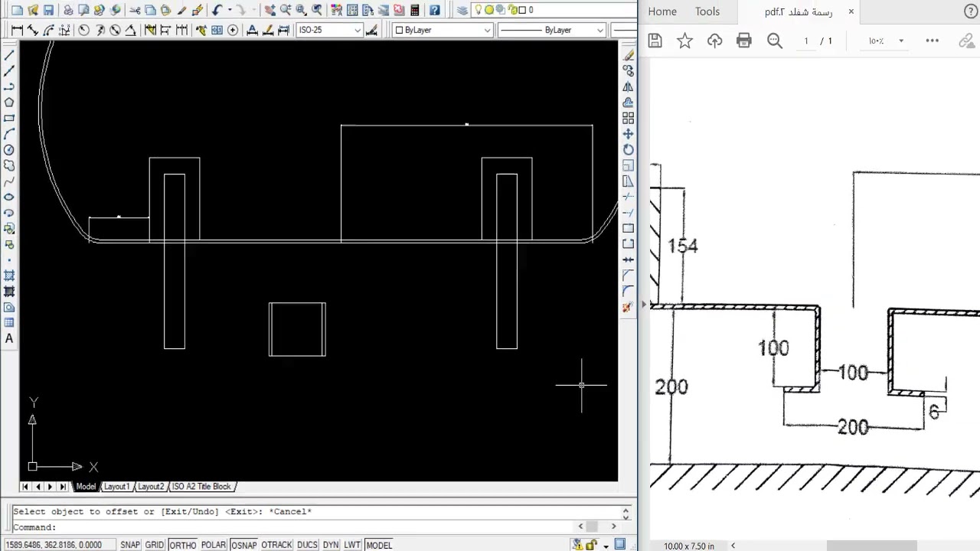980x551 pixels.
Task: Open PDF viewer more options ellipsis
Action: point(932,41)
